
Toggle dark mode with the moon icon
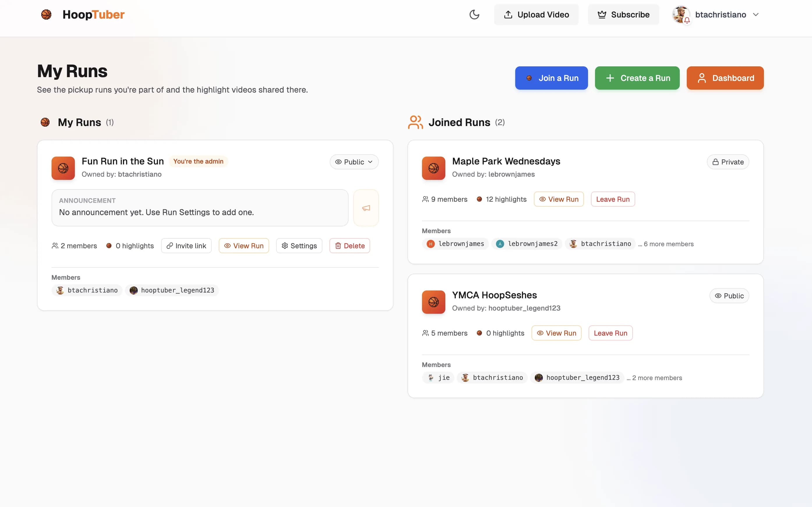pos(474,15)
